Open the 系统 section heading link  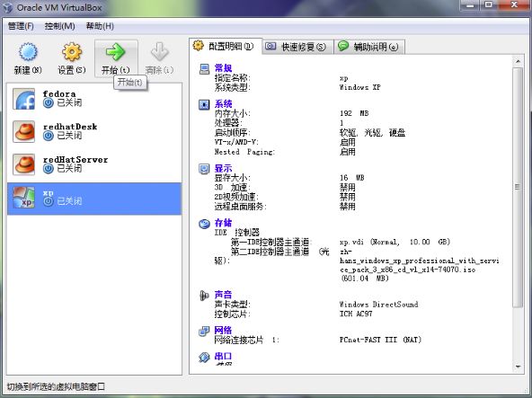click(x=223, y=104)
